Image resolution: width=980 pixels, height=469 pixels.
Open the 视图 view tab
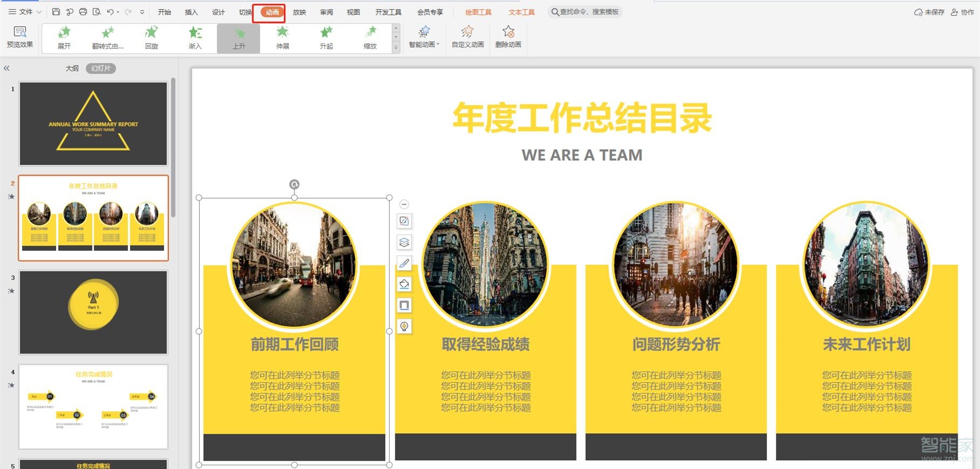[353, 12]
